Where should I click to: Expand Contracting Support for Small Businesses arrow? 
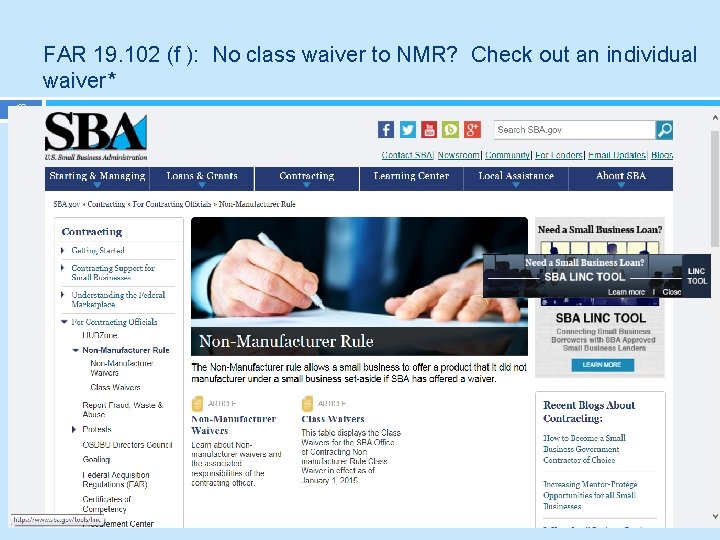click(62, 268)
